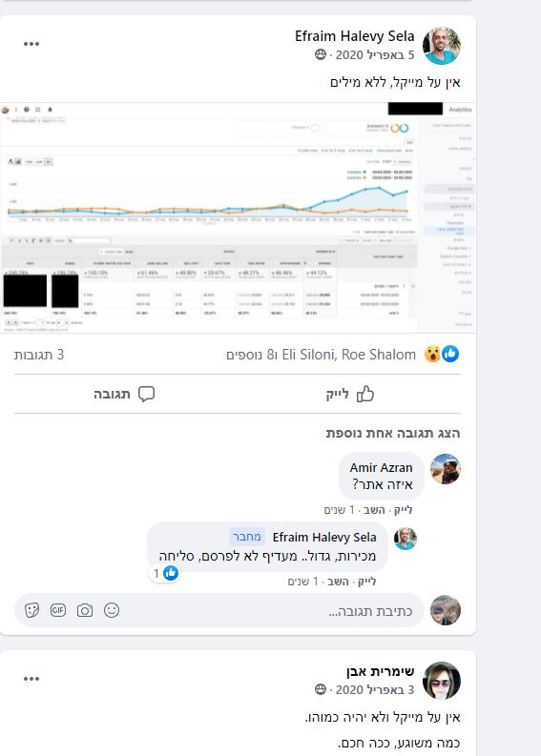Open options menu on Efraim Halevy Sela's post
The image size is (541, 756).
31,44
